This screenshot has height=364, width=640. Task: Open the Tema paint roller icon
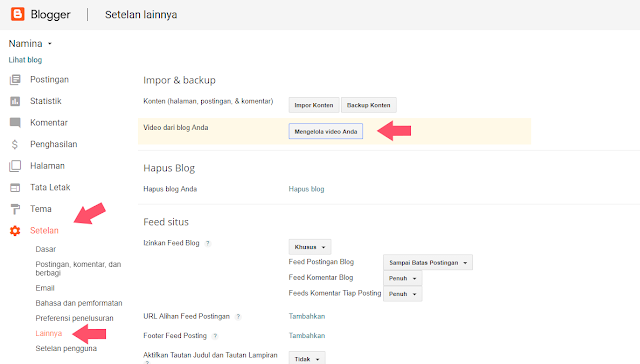click(15, 209)
